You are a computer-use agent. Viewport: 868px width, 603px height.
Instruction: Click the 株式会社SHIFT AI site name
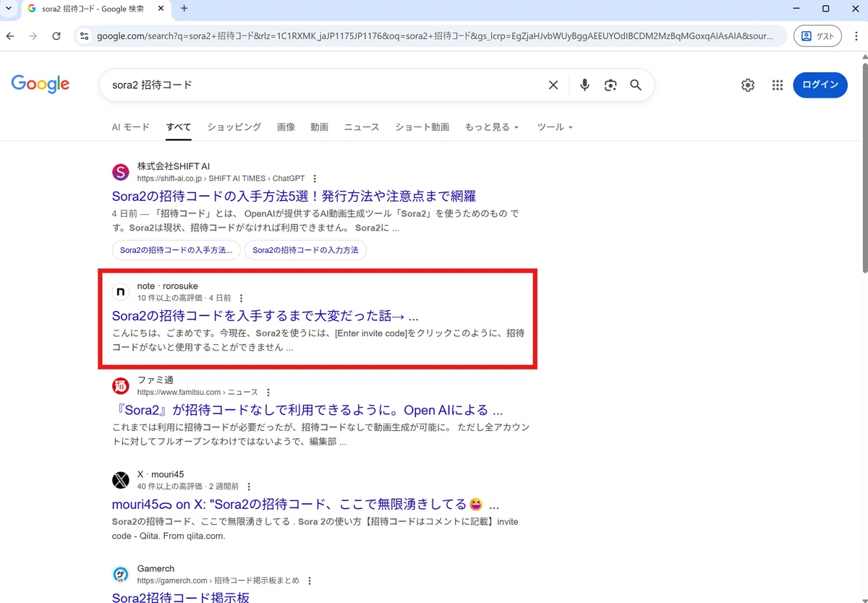point(173,166)
